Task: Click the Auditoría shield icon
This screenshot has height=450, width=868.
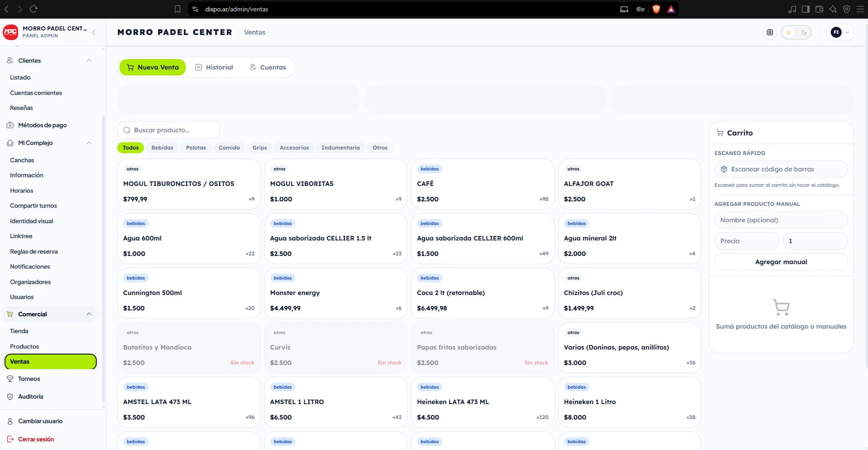Action: click(x=10, y=396)
